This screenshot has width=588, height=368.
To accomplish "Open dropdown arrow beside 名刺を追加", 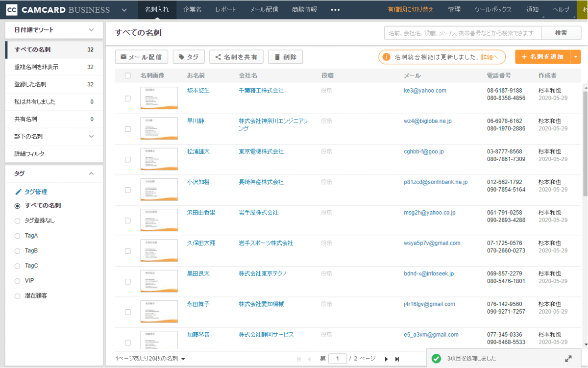I will (576, 57).
